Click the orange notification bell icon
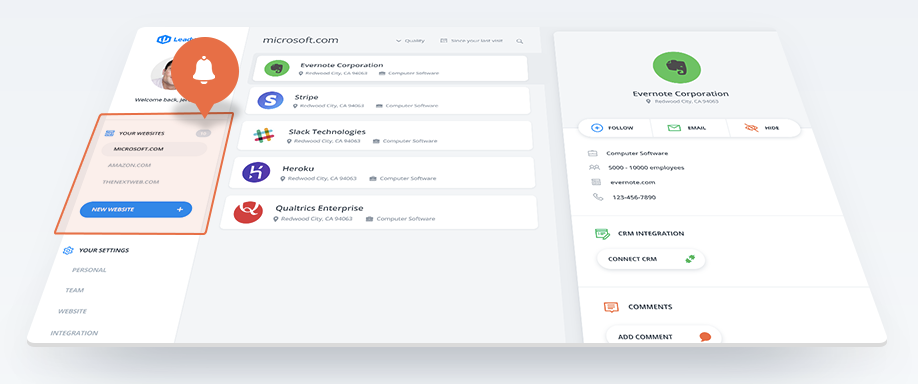 [x=204, y=70]
